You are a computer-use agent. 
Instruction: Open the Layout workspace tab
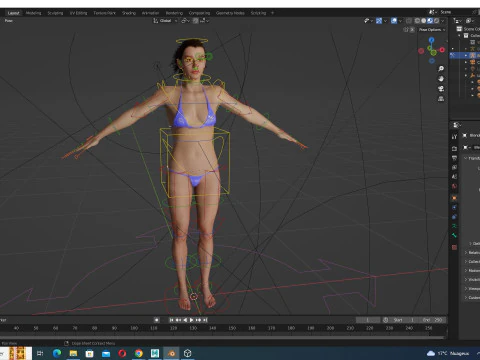[x=14, y=13]
